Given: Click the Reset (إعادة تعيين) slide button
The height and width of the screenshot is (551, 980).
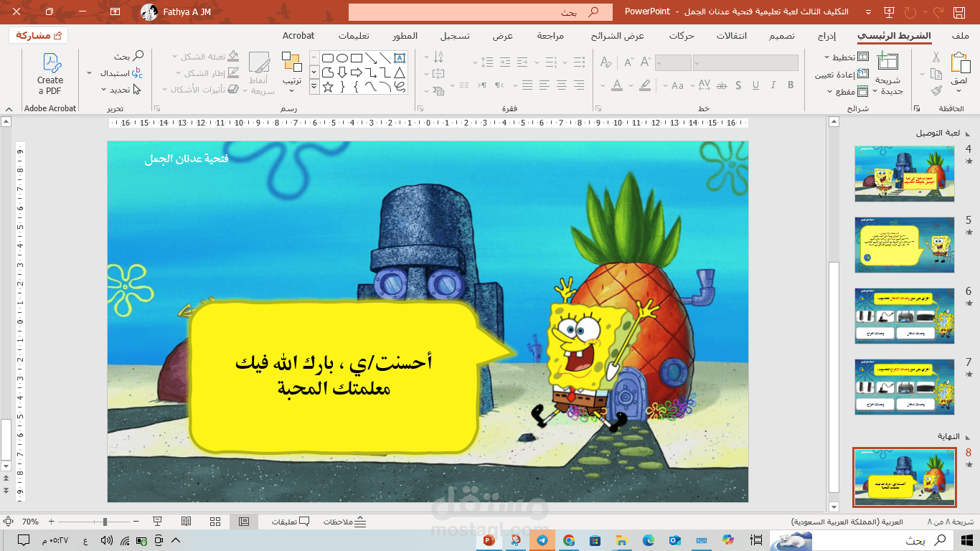Looking at the screenshot, I should click(842, 75).
